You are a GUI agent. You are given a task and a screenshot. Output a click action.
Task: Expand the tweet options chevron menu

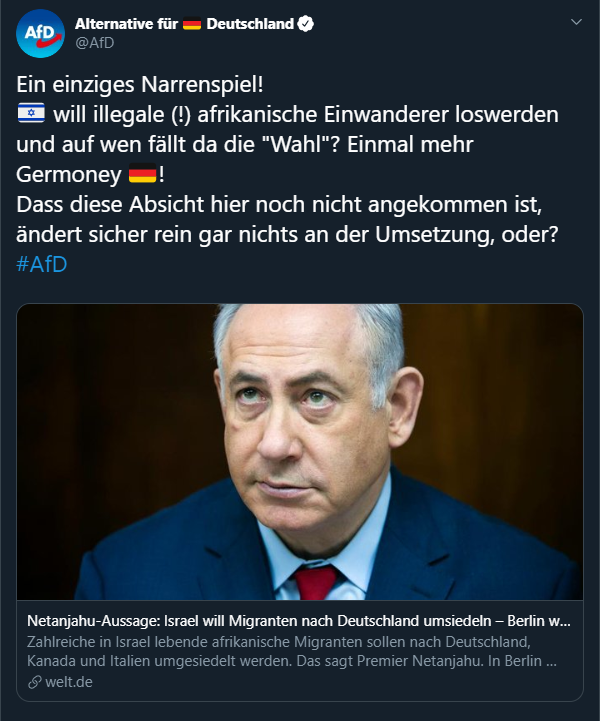[576, 22]
